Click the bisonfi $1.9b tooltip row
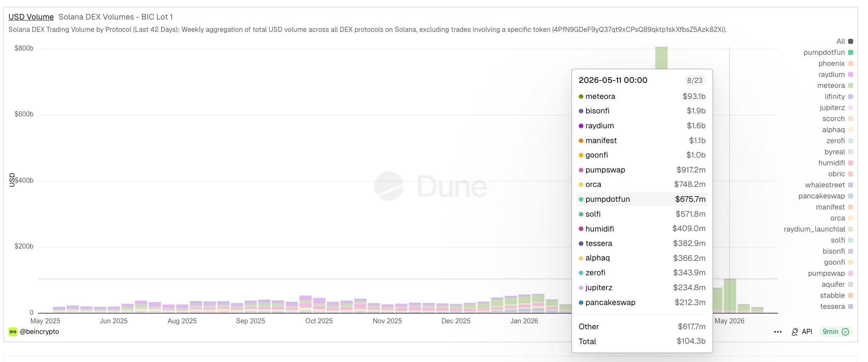The width and height of the screenshot is (868, 362). coord(642,111)
